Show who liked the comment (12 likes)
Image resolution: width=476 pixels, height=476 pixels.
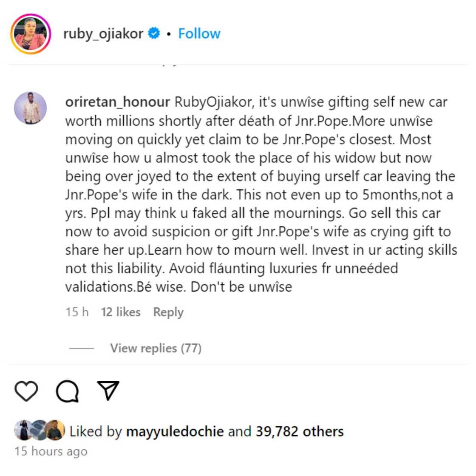tap(121, 312)
